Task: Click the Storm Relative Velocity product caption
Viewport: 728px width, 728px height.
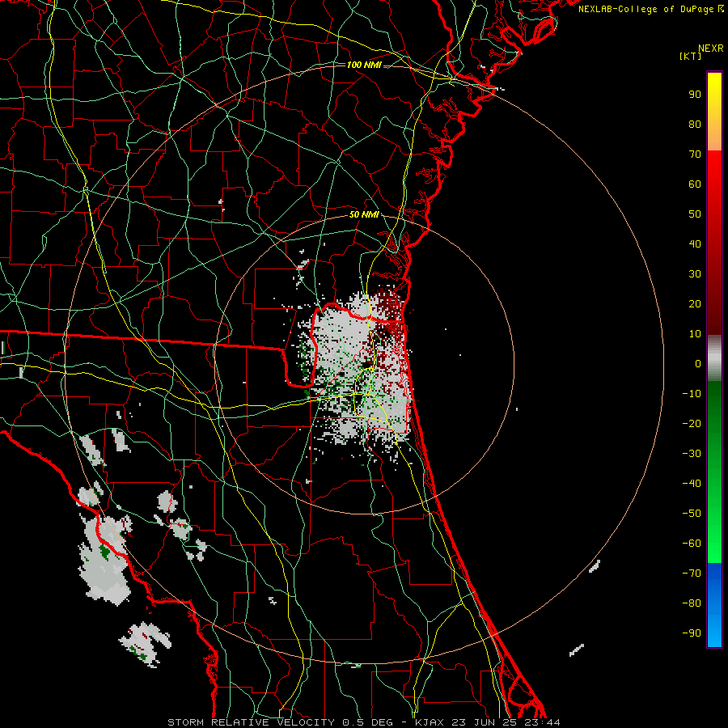Action: pyautogui.click(x=364, y=722)
